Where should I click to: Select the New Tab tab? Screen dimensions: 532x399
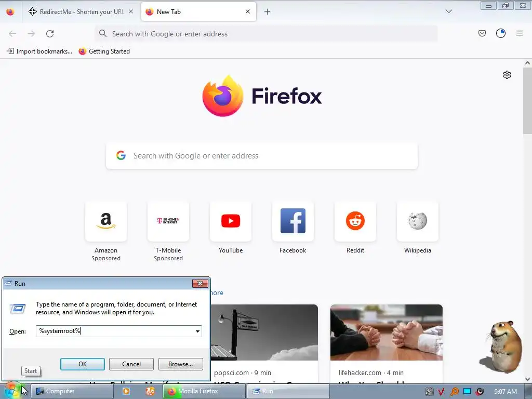pyautogui.click(x=198, y=11)
